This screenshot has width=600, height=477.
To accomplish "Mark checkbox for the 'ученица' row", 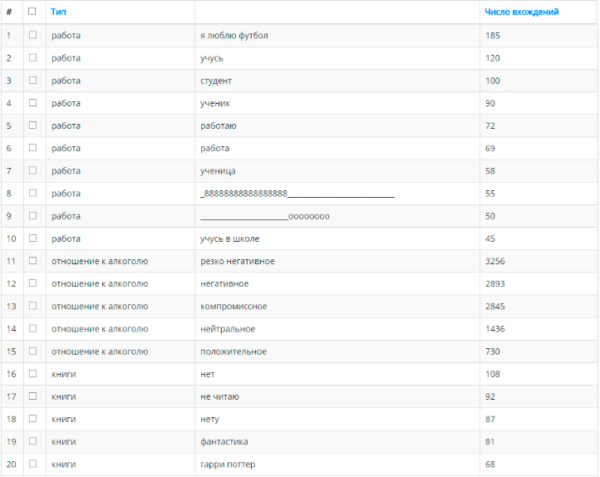I will (x=33, y=171).
